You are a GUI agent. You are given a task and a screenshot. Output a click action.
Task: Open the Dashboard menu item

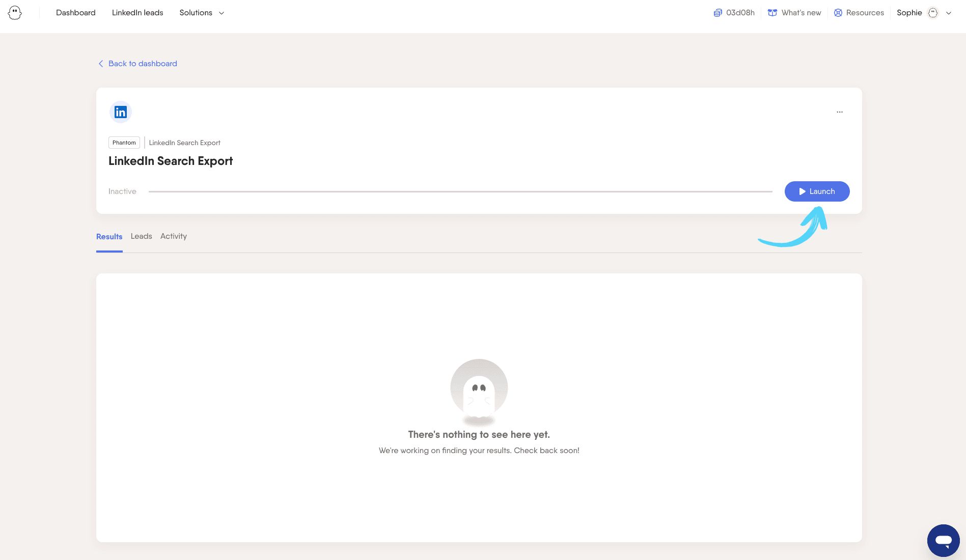(x=75, y=13)
